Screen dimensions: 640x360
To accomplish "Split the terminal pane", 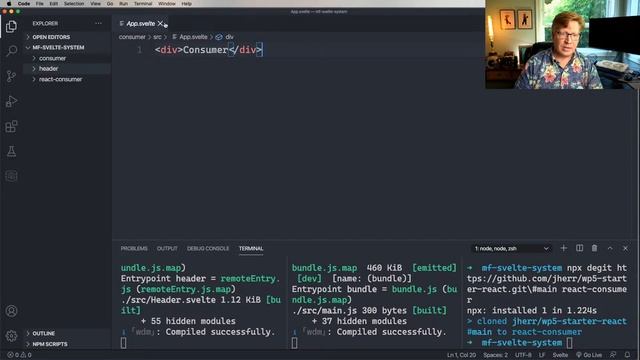I will (579, 248).
